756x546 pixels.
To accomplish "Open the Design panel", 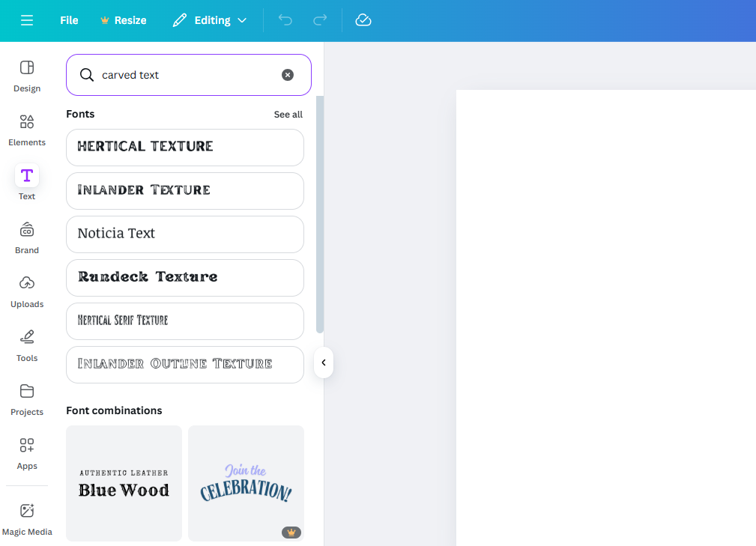I will coord(26,75).
